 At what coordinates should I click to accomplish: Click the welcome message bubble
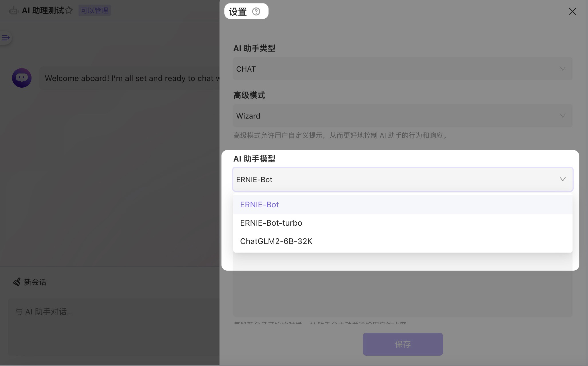point(129,78)
